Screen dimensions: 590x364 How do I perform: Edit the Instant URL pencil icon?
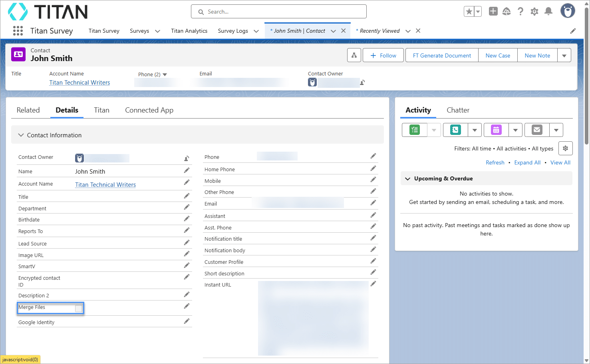point(373,284)
